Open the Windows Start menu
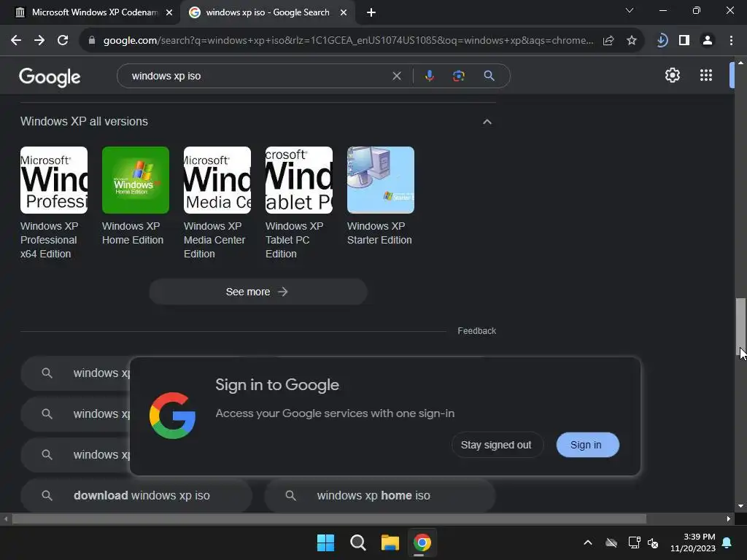Image resolution: width=747 pixels, height=560 pixels. tap(326, 542)
